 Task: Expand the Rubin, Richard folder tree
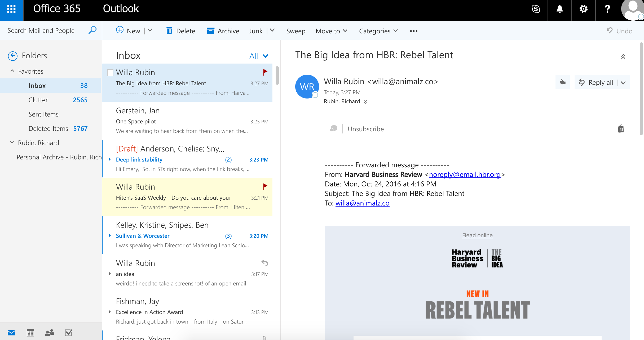[x=12, y=142]
